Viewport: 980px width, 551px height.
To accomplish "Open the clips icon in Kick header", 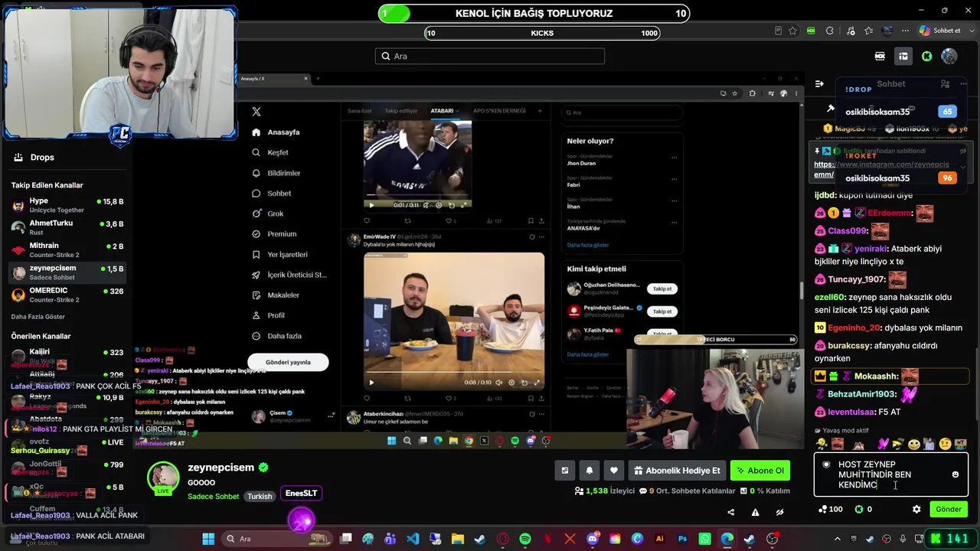I will (880, 56).
